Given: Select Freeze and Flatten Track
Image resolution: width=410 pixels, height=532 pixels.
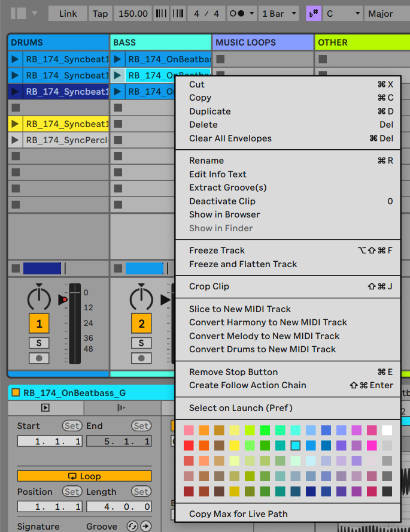Looking at the screenshot, I should (x=243, y=264).
